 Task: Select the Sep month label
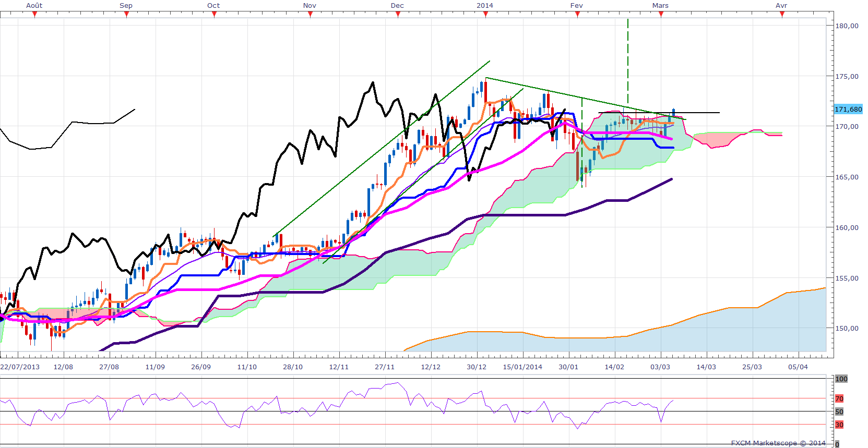[126, 5]
